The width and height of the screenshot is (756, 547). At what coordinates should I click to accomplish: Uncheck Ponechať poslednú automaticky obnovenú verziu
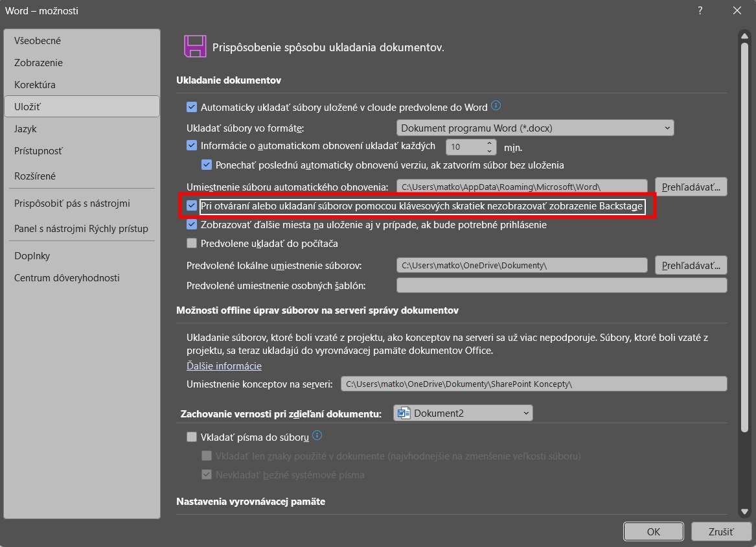coord(207,165)
